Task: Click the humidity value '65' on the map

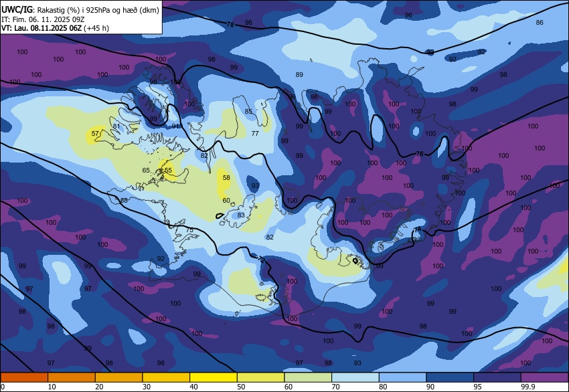Action: tap(146, 171)
